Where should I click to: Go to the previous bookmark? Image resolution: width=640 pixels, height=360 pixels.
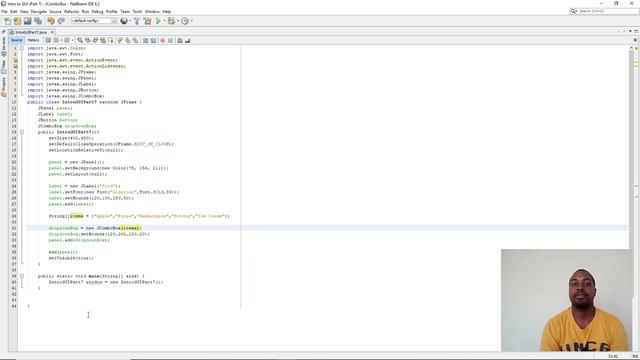point(120,40)
